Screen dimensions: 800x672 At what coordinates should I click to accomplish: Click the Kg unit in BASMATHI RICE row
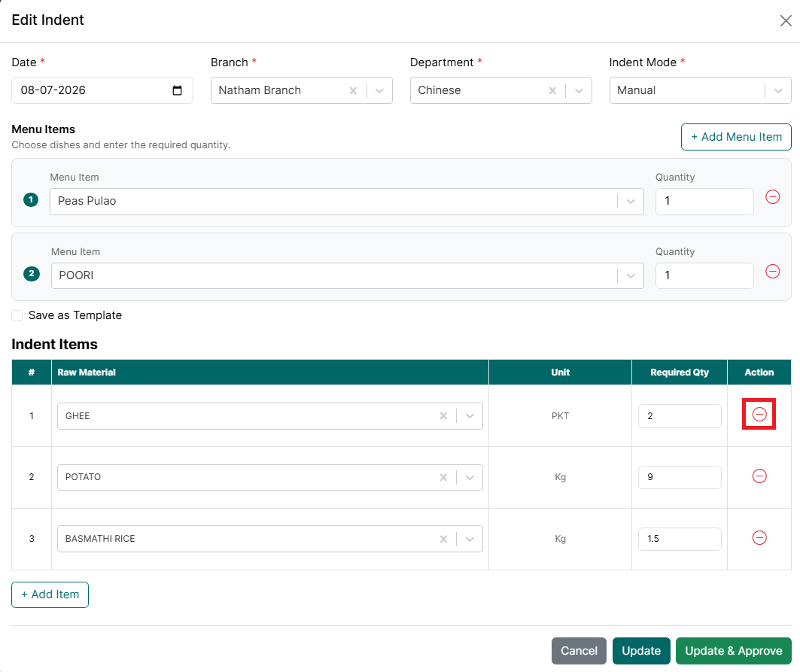tap(560, 539)
